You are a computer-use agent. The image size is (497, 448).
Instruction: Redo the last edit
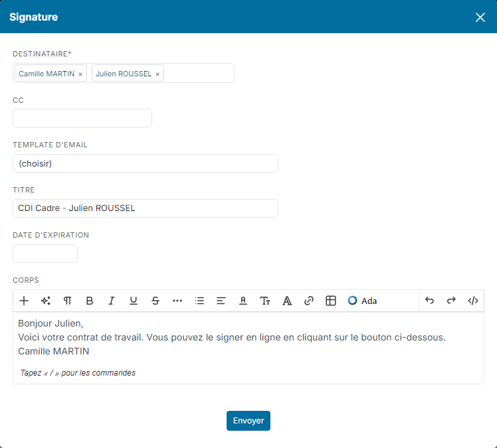click(x=451, y=301)
